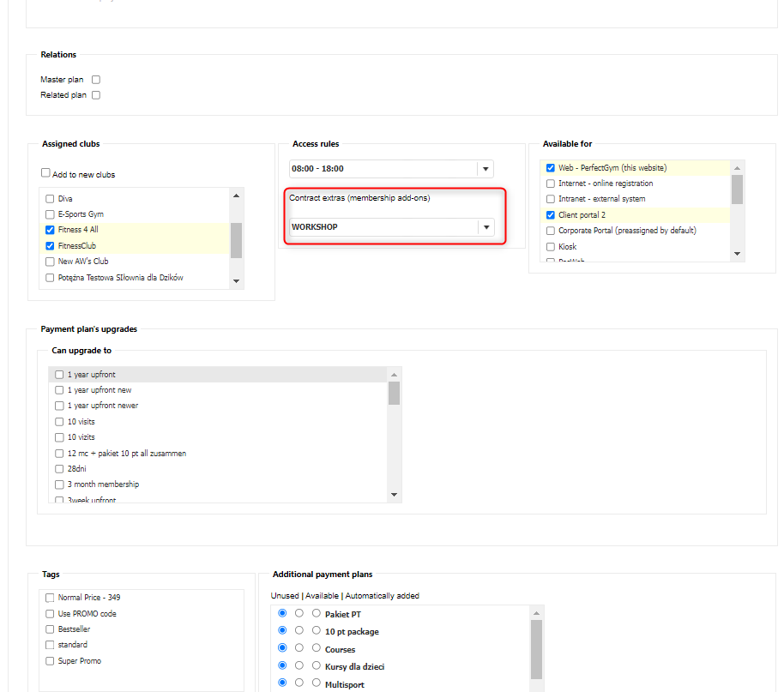Check the 1 year upfront upgrade option

59,375
